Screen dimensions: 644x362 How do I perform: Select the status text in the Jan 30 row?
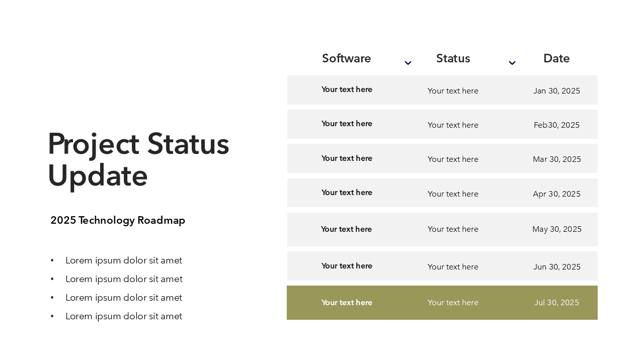click(x=453, y=91)
